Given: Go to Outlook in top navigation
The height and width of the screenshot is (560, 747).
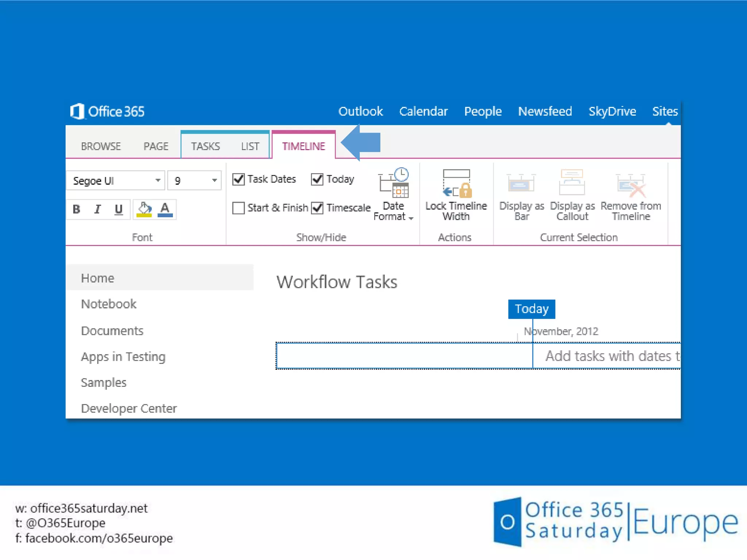Looking at the screenshot, I should pyautogui.click(x=360, y=112).
